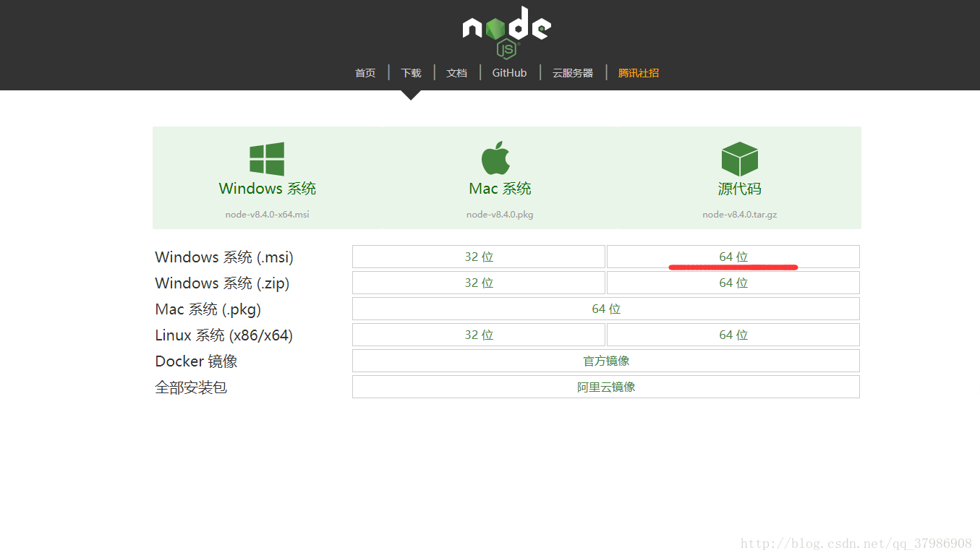Click the Windows logo icon
This screenshot has width=980, height=558.
(x=267, y=159)
